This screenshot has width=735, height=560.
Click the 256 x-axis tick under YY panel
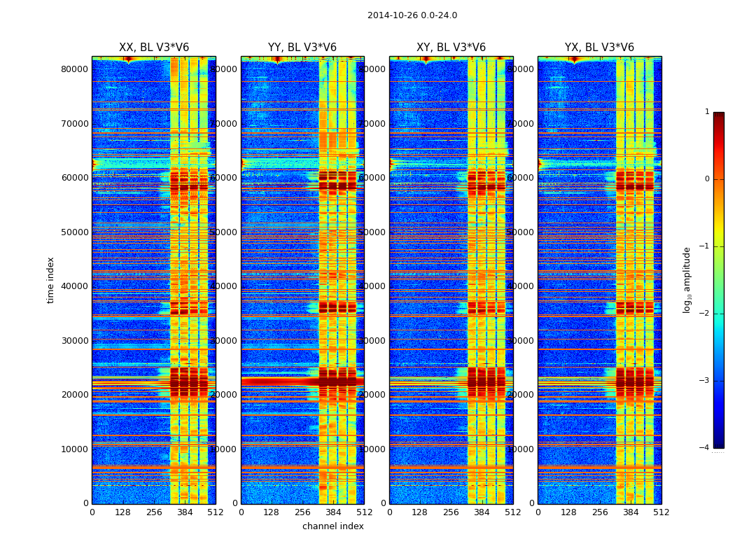pyautogui.click(x=302, y=512)
